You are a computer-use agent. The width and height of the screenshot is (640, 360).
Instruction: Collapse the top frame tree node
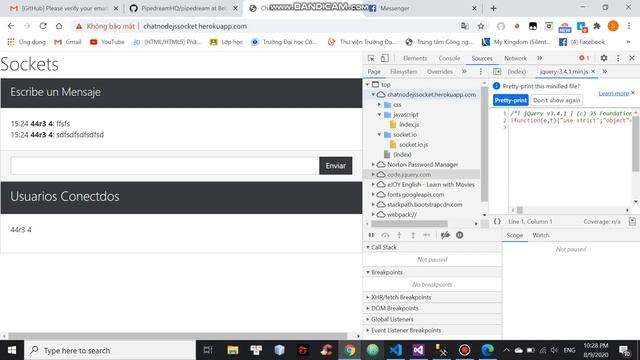tap(367, 84)
